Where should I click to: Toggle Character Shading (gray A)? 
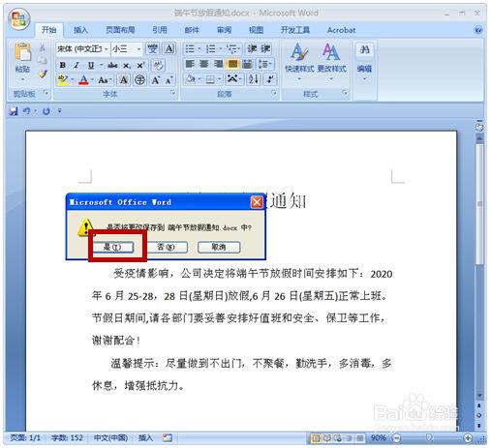point(124,79)
